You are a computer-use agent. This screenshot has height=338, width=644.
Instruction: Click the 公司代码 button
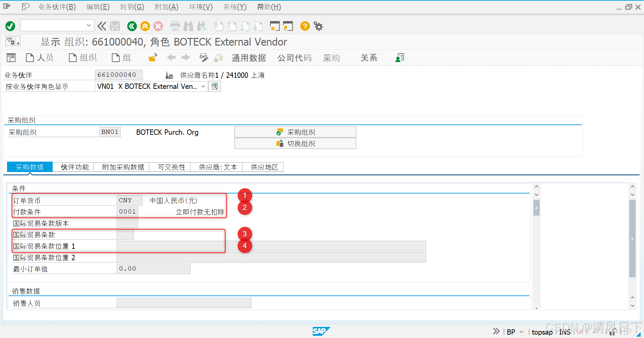(294, 58)
